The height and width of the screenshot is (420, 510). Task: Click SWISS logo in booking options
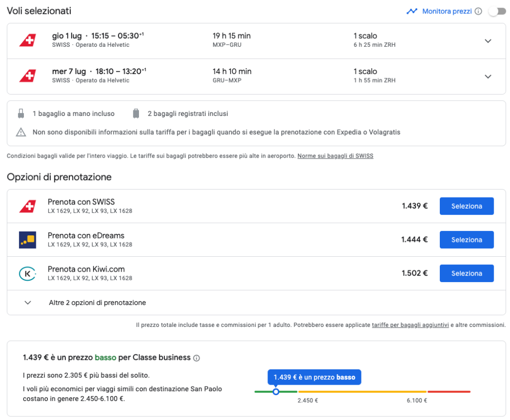click(x=28, y=206)
